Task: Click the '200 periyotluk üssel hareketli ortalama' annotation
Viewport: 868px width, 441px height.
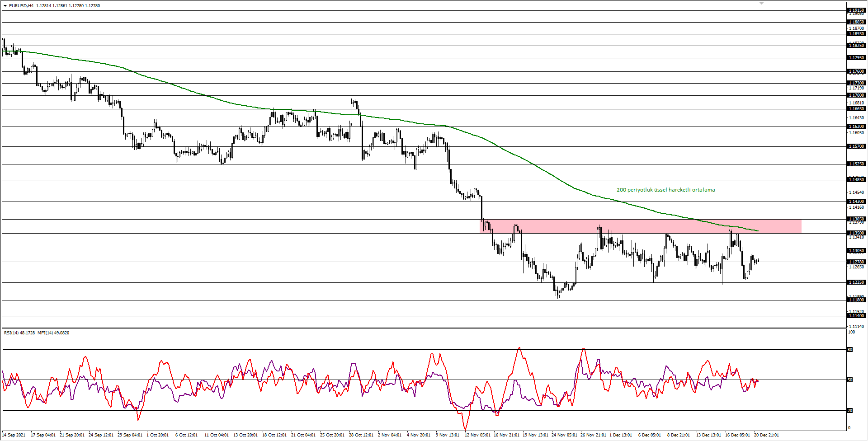Action: pos(665,190)
